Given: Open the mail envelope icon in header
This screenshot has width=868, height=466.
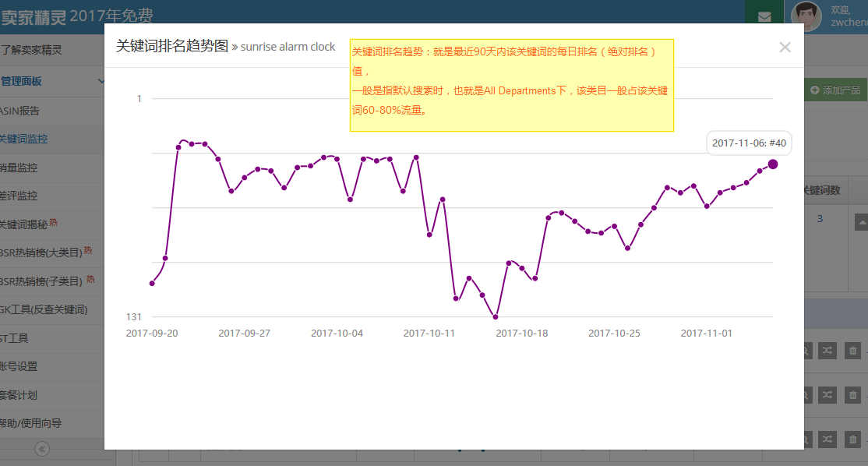Looking at the screenshot, I should click(x=764, y=17).
